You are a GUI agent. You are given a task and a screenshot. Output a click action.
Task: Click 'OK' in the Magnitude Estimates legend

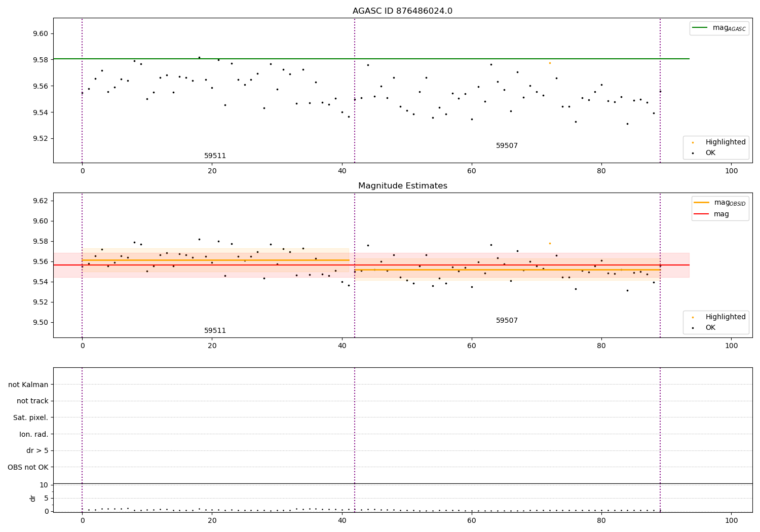click(x=710, y=327)
